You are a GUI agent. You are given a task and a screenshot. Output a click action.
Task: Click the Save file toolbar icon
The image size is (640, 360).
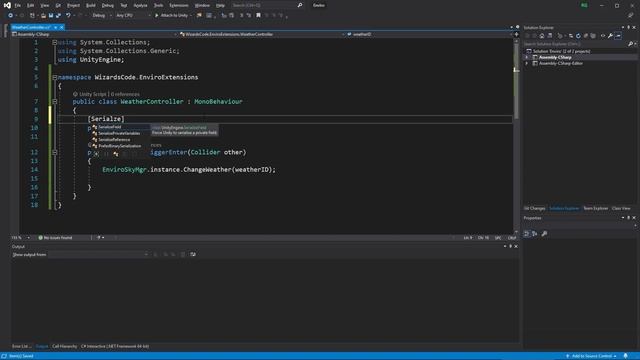(51, 16)
